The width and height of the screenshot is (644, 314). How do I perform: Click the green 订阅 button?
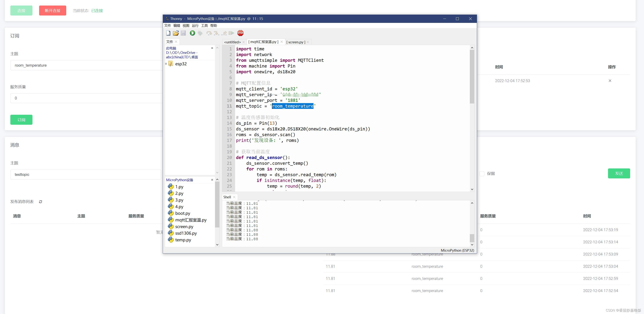point(21,120)
